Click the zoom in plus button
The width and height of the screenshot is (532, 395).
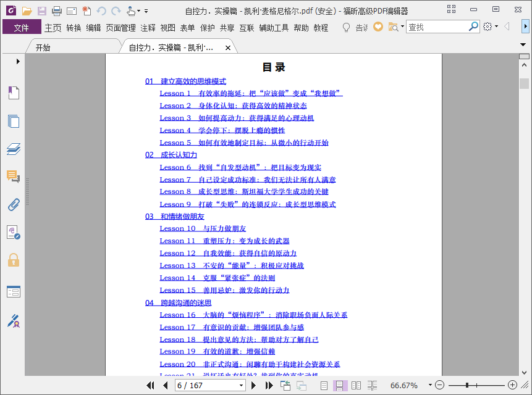pyautogui.click(x=512, y=385)
